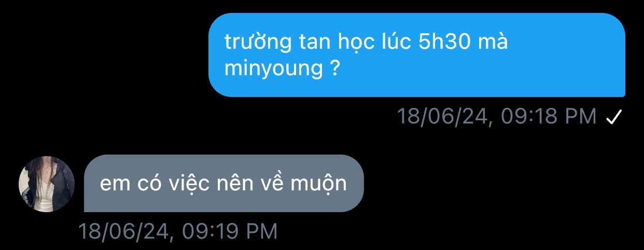This screenshot has width=644, height=250.
Task: Click the 09:18 PM timestamp
Action: (550, 117)
